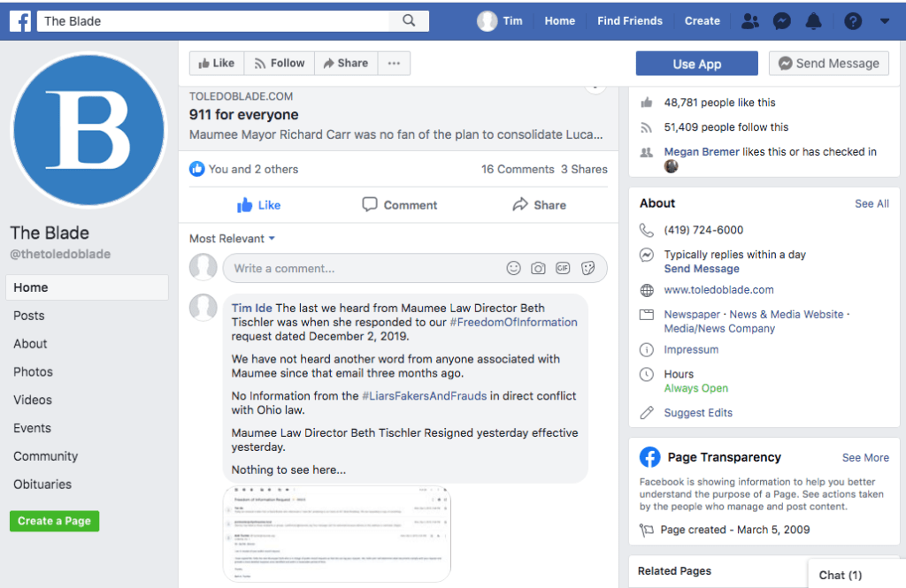Open the Messenger icon in top bar
906x588 pixels.
pyautogui.click(x=782, y=21)
